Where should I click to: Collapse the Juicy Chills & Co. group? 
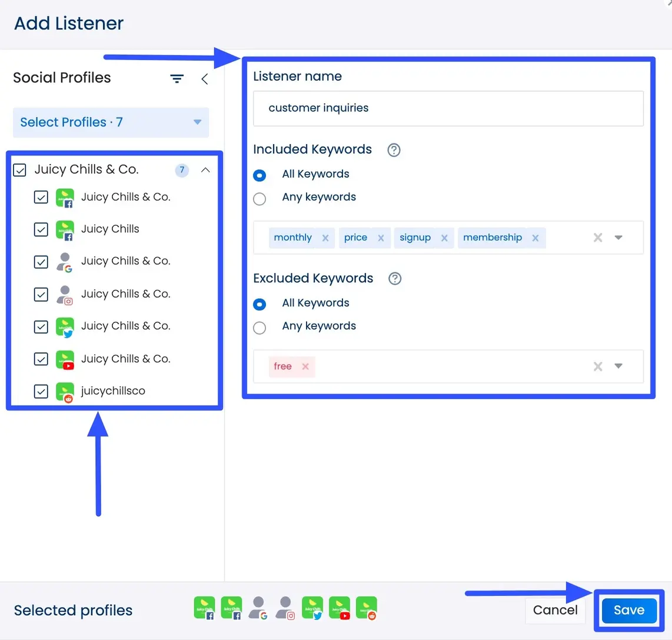click(205, 170)
